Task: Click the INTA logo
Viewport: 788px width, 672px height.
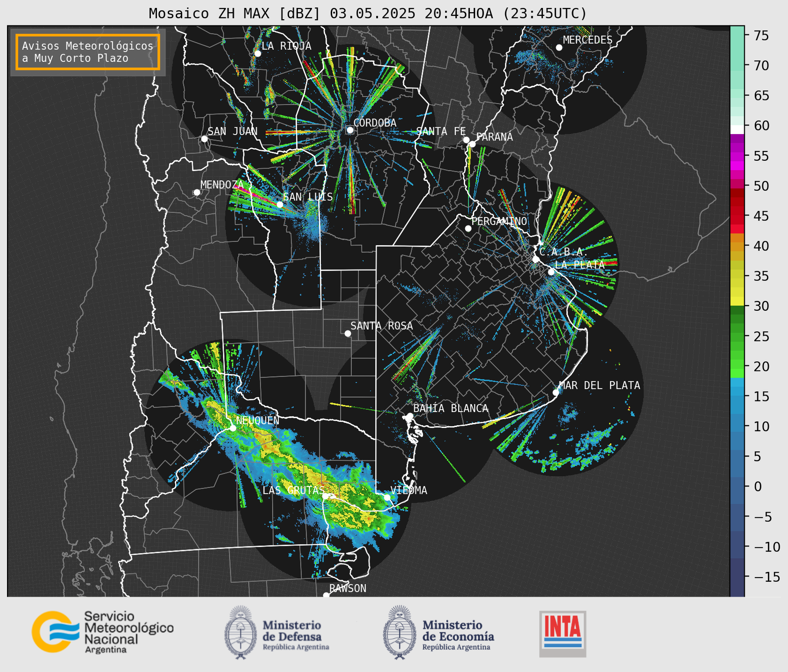Action: [563, 634]
